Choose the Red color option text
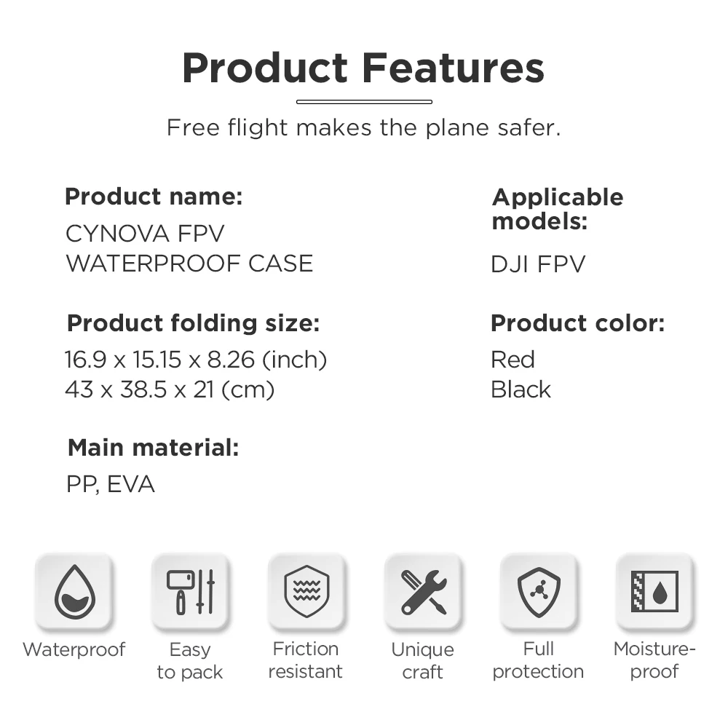728x728 pixels. (x=513, y=360)
